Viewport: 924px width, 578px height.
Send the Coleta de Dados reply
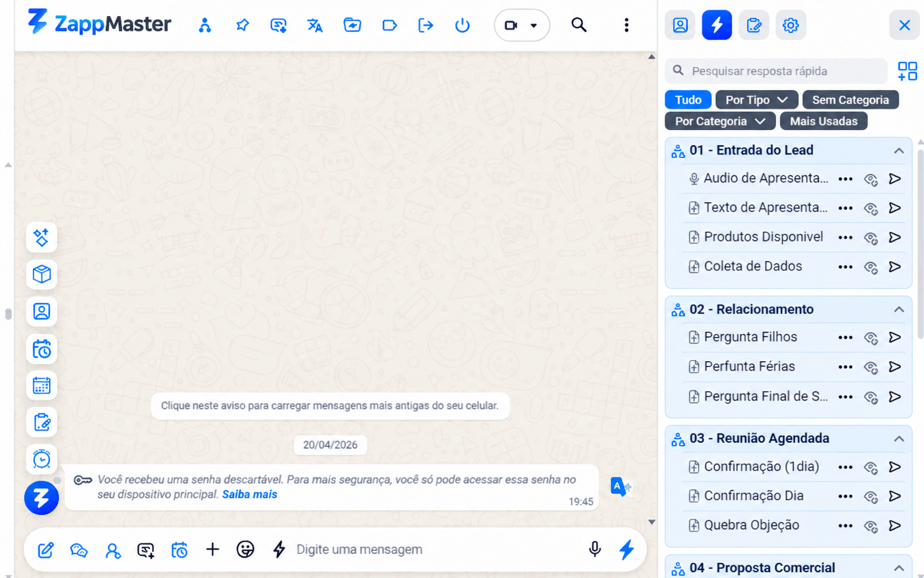point(895,267)
